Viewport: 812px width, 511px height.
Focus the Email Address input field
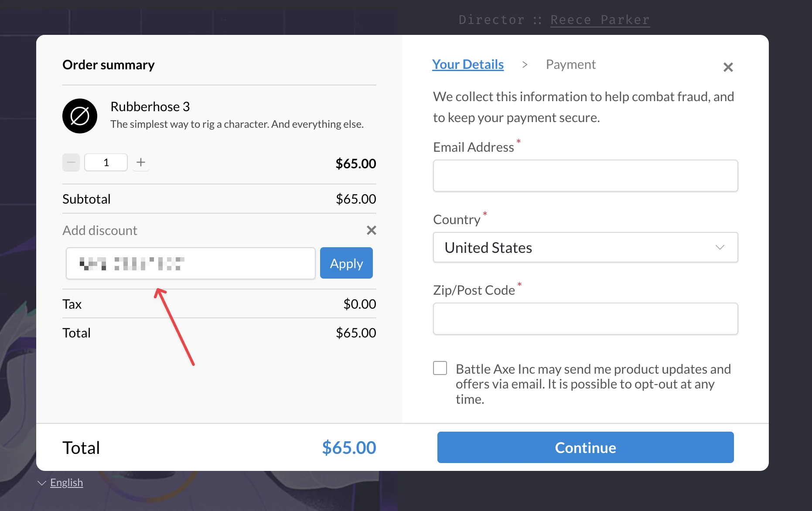point(585,176)
